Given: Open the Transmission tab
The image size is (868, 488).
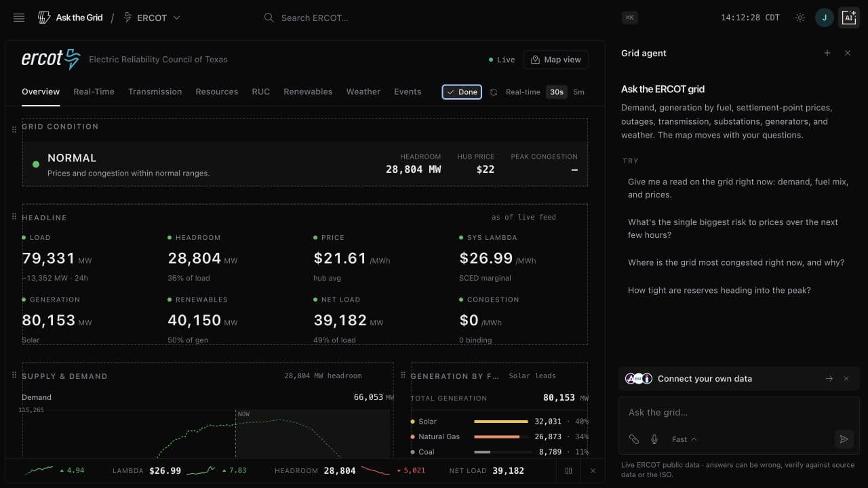Looking at the screenshot, I should click(x=155, y=91).
